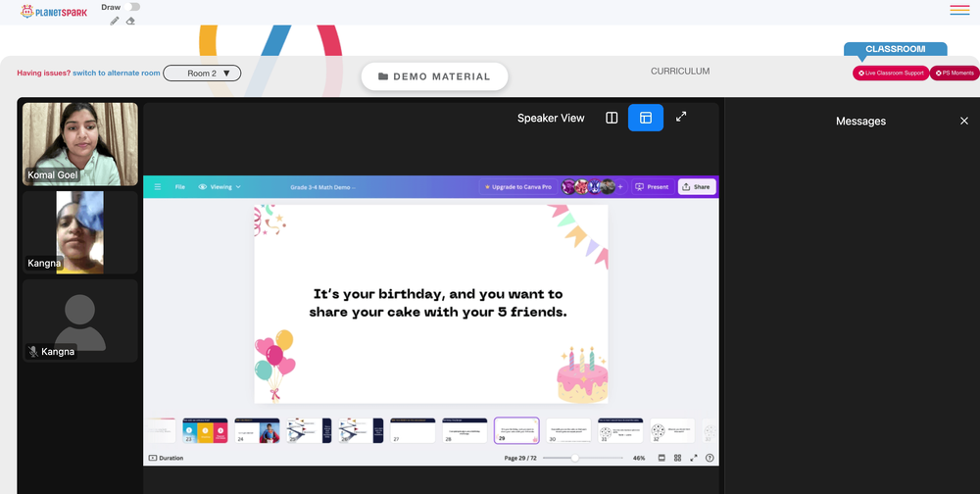
Task: Select slide thumbnail 28
Action: tap(465, 431)
